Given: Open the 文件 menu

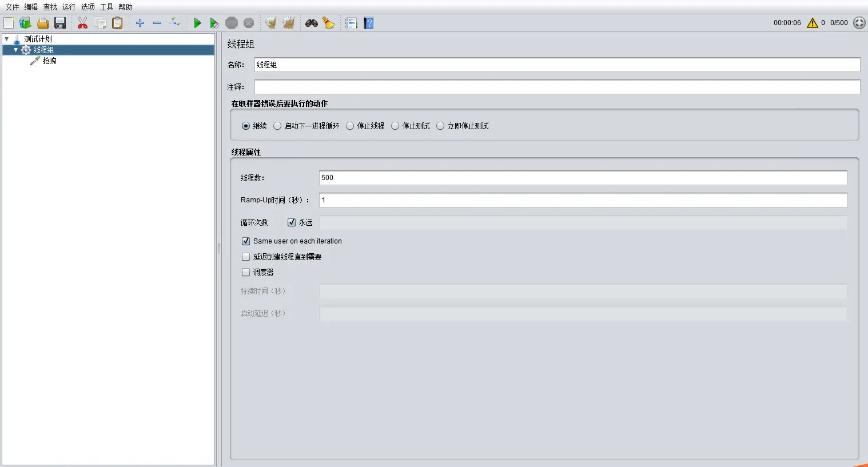Looking at the screenshot, I should (x=12, y=7).
